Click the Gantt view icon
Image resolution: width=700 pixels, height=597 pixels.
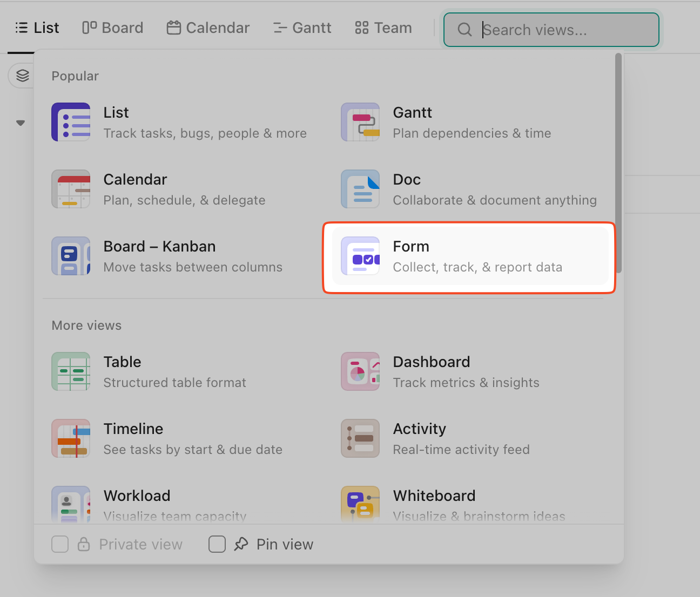(x=360, y=122)
